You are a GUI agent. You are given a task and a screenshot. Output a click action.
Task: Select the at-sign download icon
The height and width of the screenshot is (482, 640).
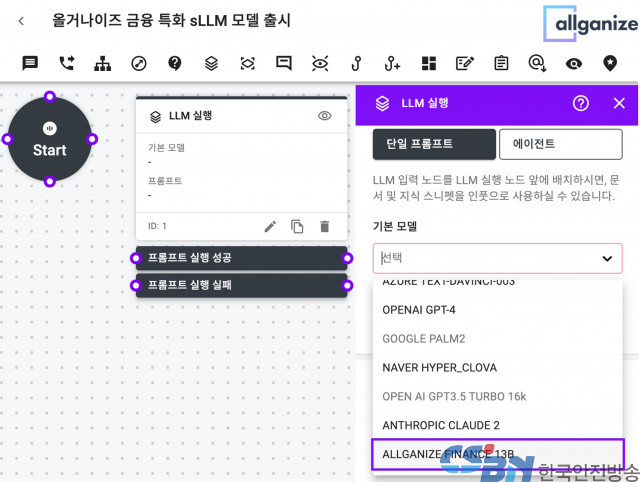click(537, 63)
